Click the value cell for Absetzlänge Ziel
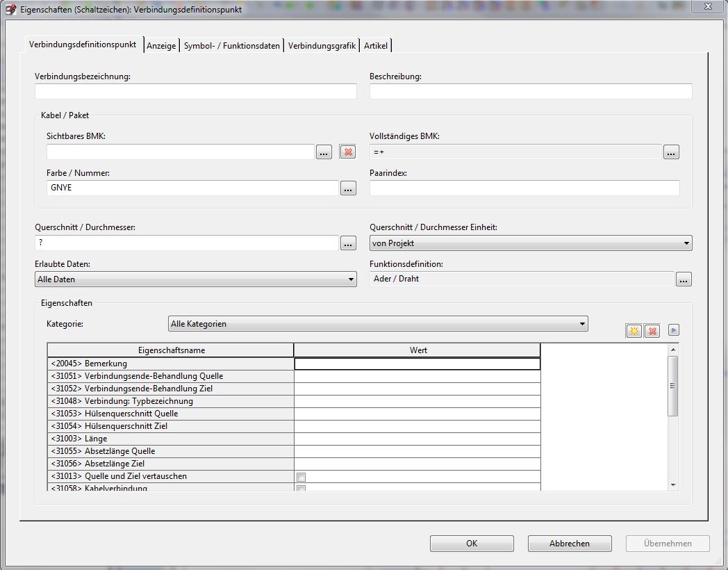Screen dimensions: 728x570 pyautogui.click(x=417, y=464)
